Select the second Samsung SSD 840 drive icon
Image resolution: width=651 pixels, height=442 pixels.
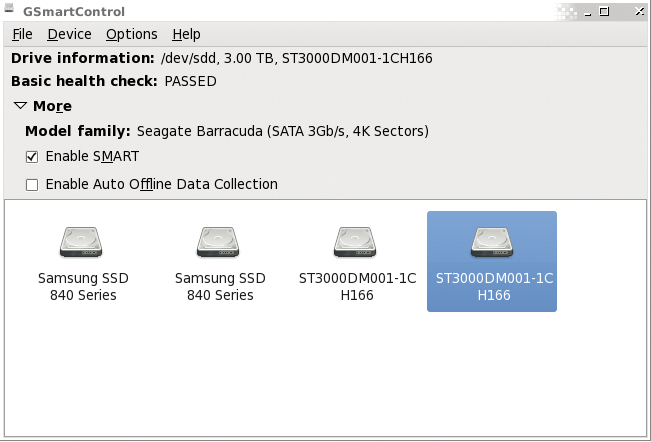point(220,241)
